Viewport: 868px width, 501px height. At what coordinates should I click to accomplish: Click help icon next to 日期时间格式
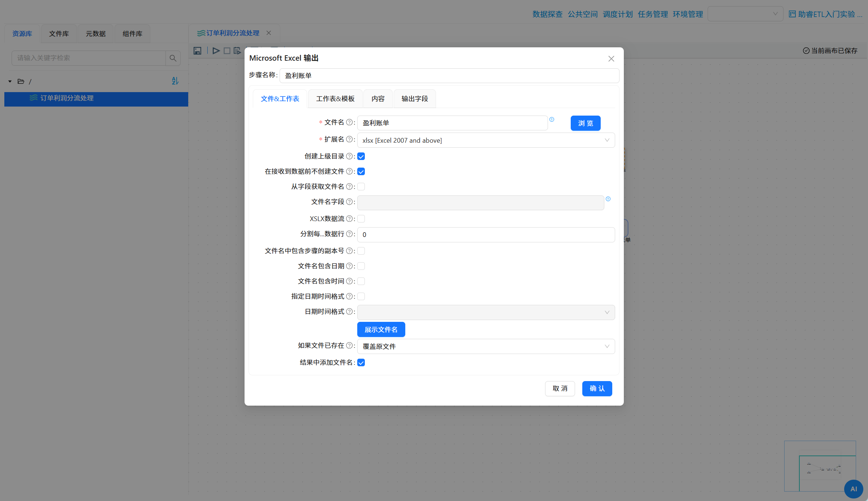coord(349,312)
